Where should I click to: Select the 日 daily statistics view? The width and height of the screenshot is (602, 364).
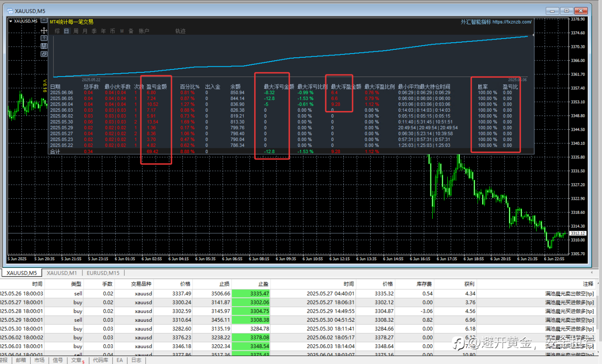tap(66, 31)
